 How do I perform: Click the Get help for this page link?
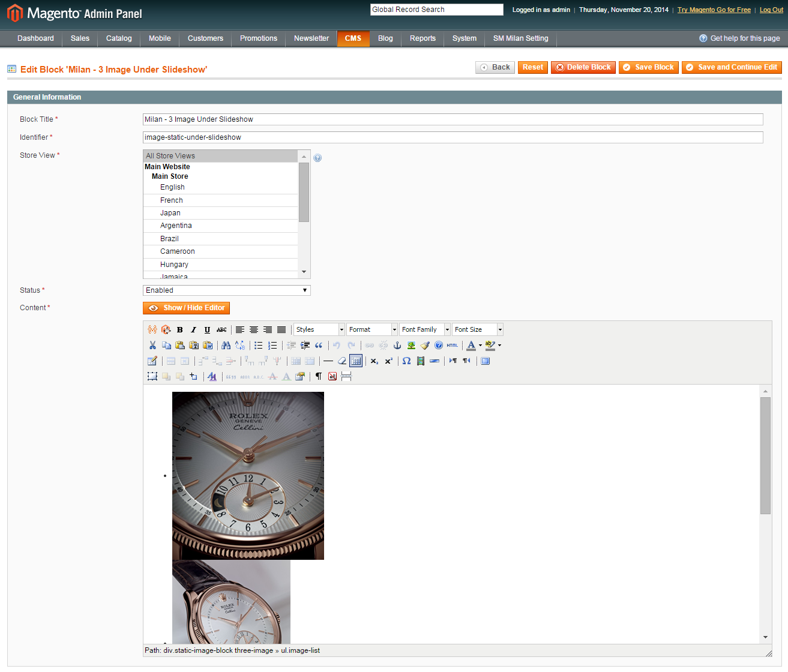point(739,38)
